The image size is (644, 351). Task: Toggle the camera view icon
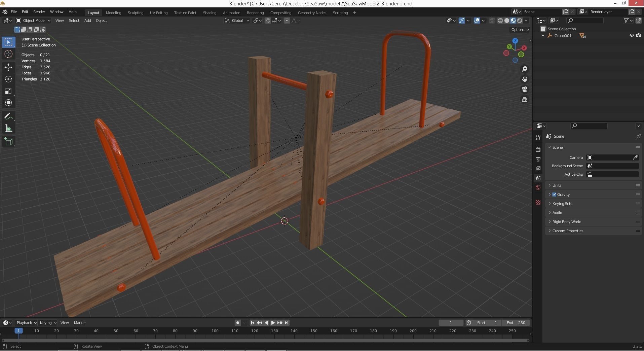coord(525,89)
